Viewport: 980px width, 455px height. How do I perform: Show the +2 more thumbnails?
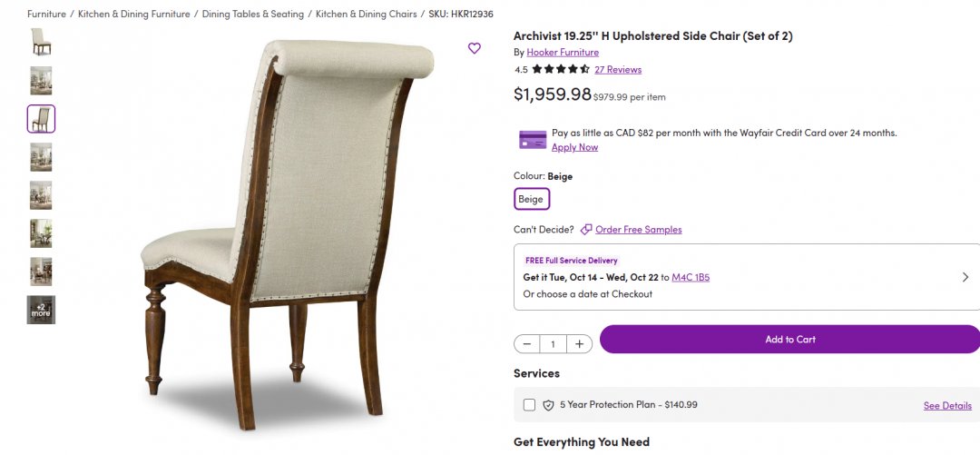41,310
